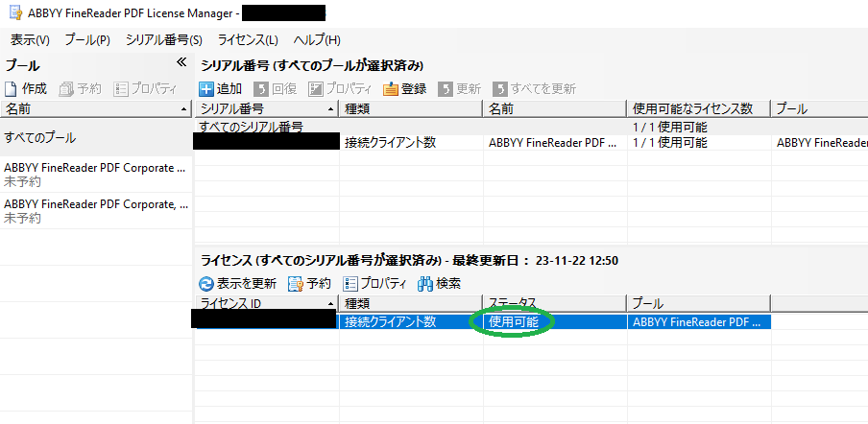
Task: Click the 表示を更新 refresh icon
Action: [x=205, y=284]
